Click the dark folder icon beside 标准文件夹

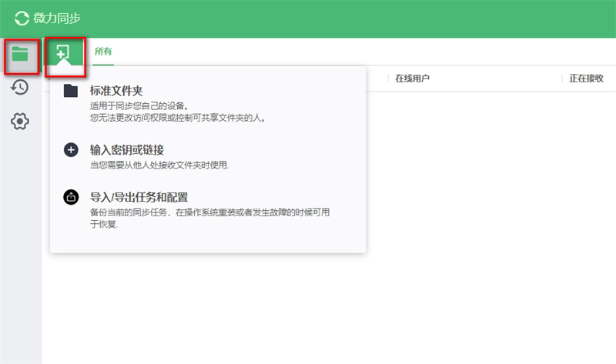71,91
